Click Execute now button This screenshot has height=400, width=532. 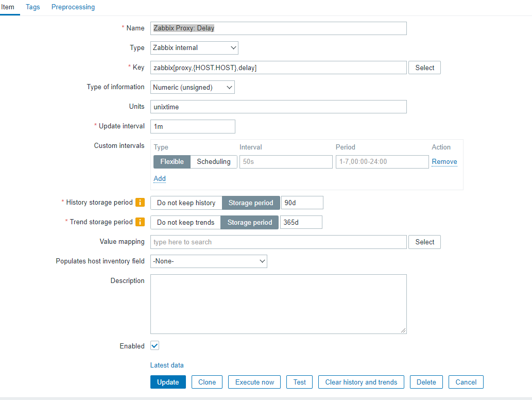click(x=254, y=382)
